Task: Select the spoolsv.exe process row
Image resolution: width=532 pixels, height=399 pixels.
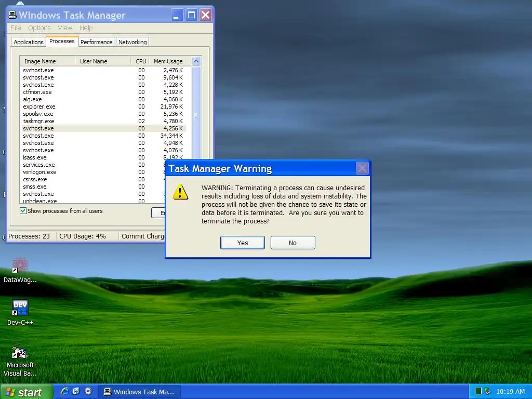Action: [x=103, y=114]
